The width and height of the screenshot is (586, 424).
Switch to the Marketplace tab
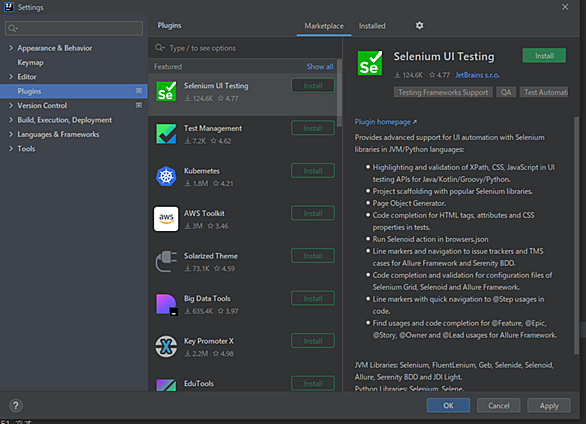pos(324,26)
